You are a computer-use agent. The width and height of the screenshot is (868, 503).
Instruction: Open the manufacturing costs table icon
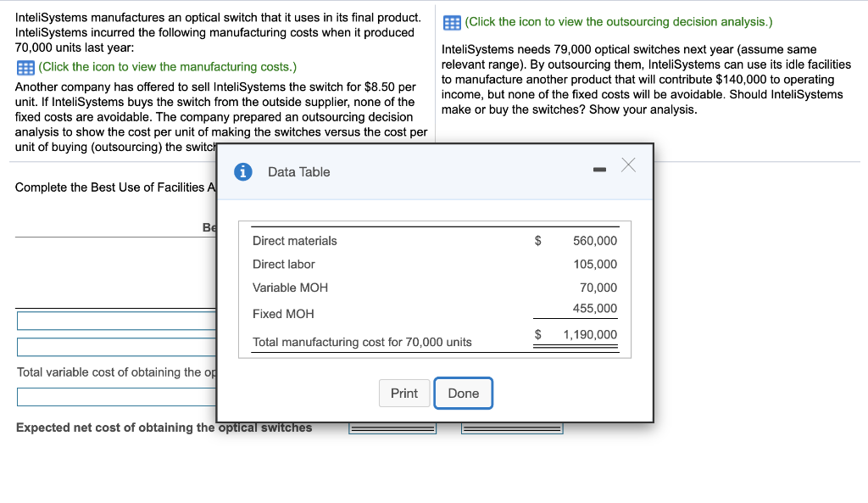click(x=25, y=68)
